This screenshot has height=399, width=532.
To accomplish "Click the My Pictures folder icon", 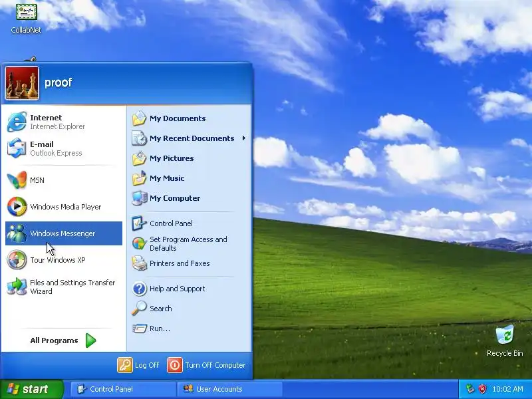I will [x=139, y=158].
